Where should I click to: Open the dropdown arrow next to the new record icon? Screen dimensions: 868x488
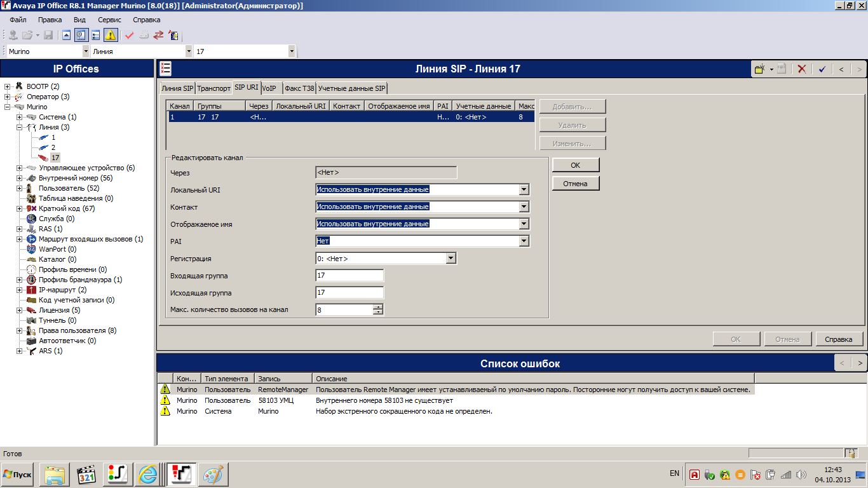771,69
